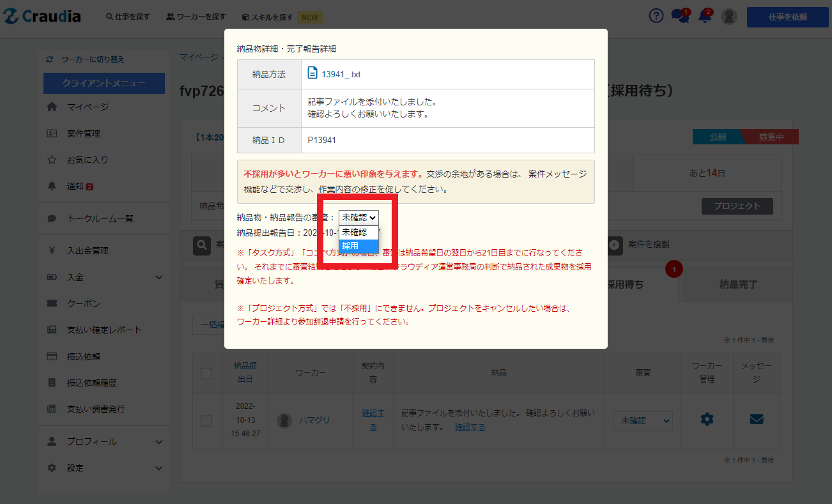Click ワーカーに切り替え switch link
The image size is (832, 504).
click(x=92, y=59)
